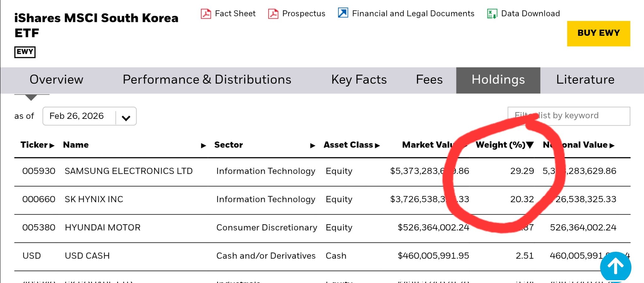This screenshot has height=283, width=644.
Task: Sort by Name column arrow
Action: tap(203, 146)
